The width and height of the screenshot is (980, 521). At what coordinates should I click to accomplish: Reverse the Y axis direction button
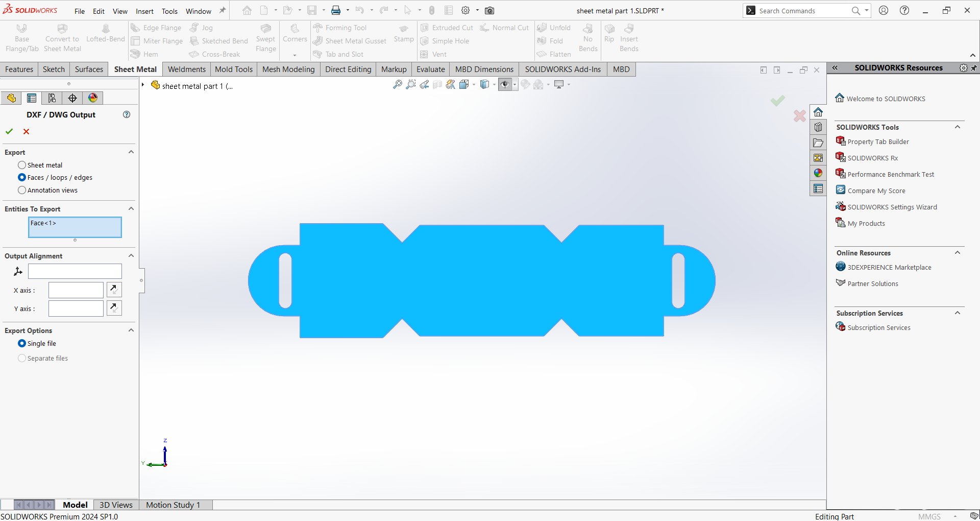point(114,308)
